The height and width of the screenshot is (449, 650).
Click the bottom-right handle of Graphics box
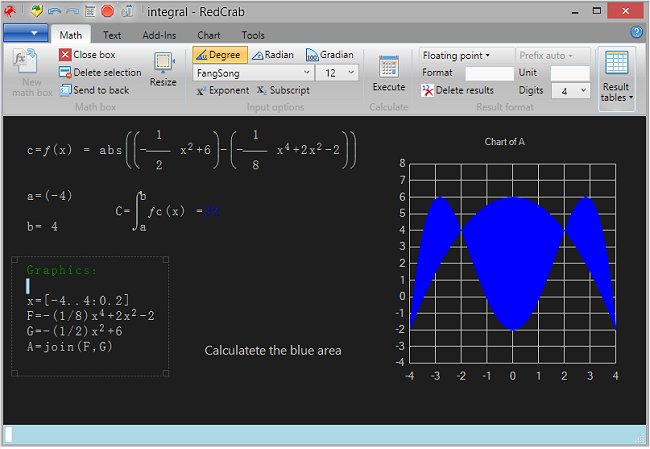click(166, 373)
